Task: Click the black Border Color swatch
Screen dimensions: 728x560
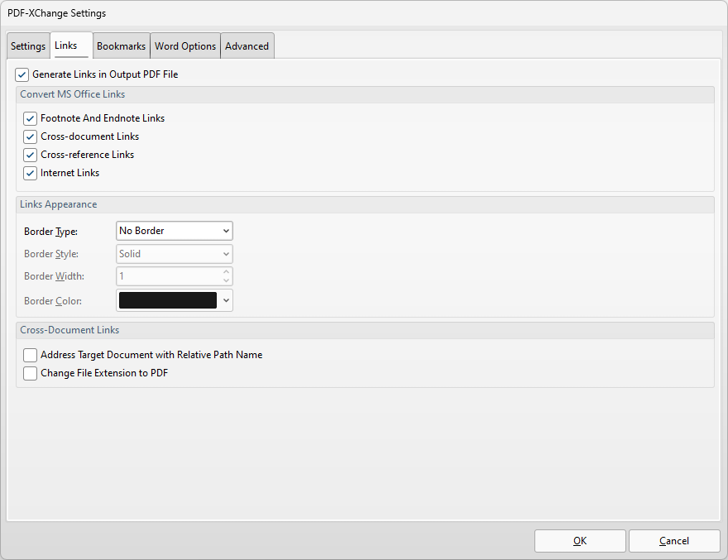Action: [168, 300]
